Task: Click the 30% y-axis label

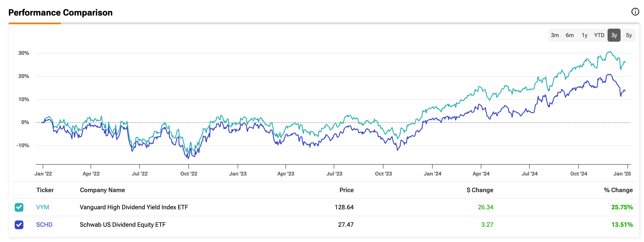Action: [x=24, y=53]
